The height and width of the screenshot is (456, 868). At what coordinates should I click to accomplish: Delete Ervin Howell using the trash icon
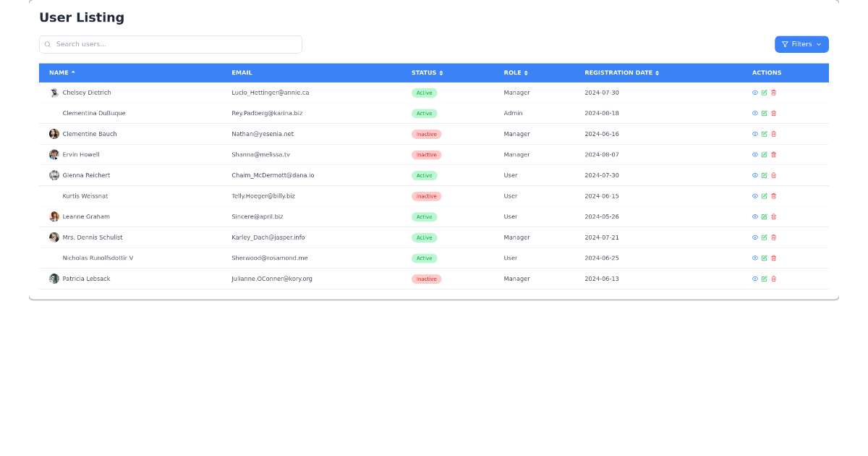[774, 154]
